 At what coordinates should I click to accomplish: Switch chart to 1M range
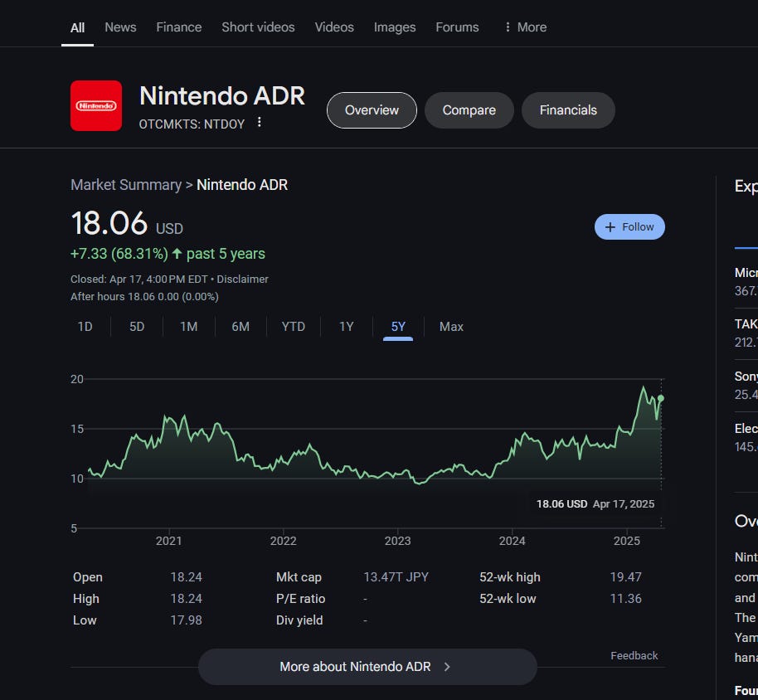click(x=188, y=326)
